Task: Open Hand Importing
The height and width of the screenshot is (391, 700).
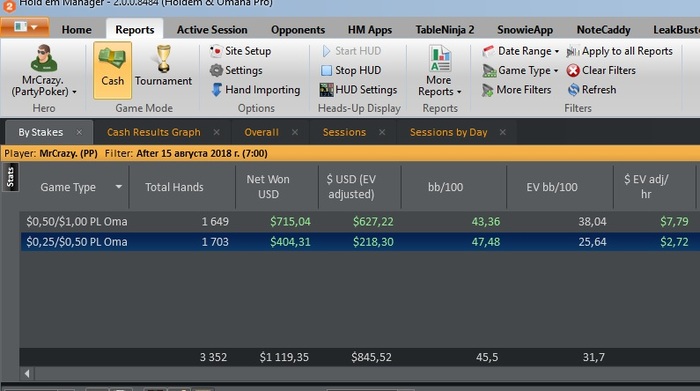Action: [255, 90]
